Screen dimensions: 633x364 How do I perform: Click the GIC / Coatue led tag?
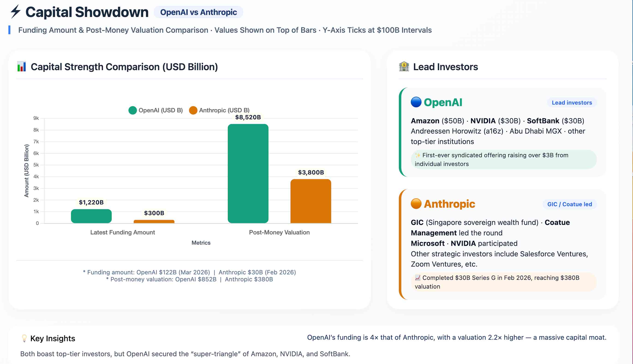point(569,204)
